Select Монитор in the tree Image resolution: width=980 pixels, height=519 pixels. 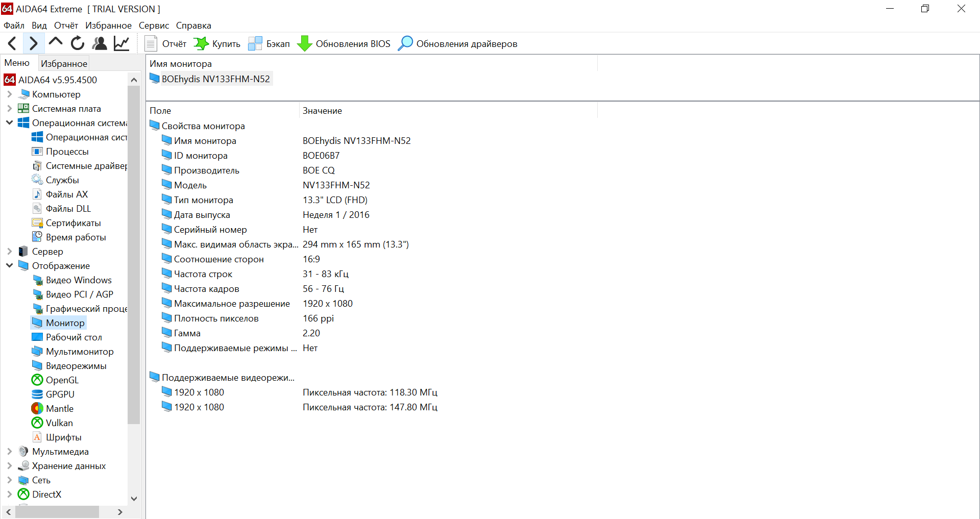point(58,323)
